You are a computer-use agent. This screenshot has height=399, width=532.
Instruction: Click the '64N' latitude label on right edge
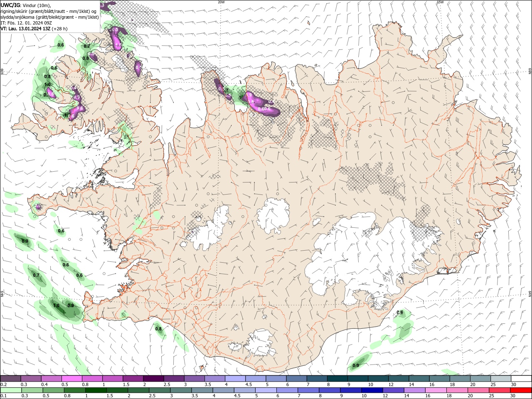[530, 293]
